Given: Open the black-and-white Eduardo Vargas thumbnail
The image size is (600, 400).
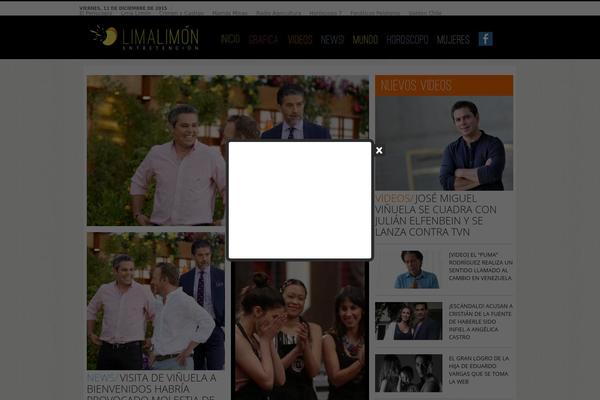Looking at the screenshot, I should click(x=409, y=373).
